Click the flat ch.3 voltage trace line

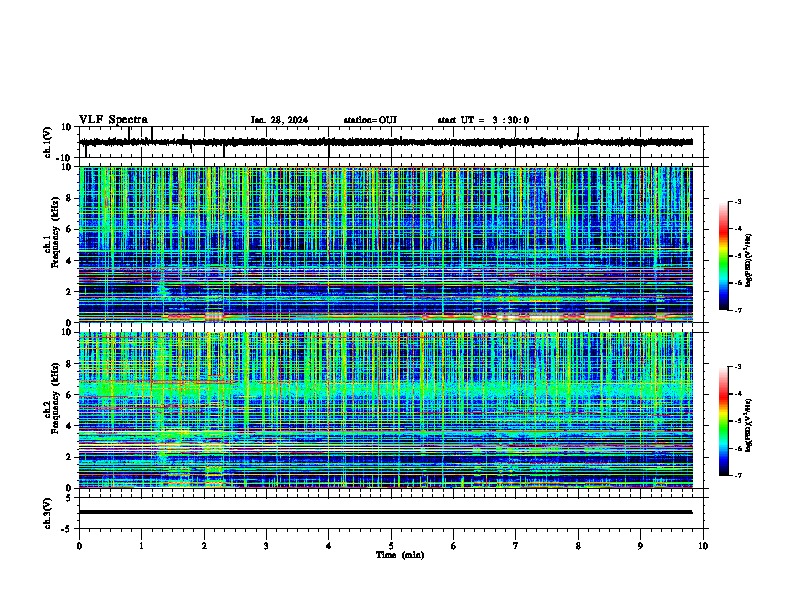(386, 512)
